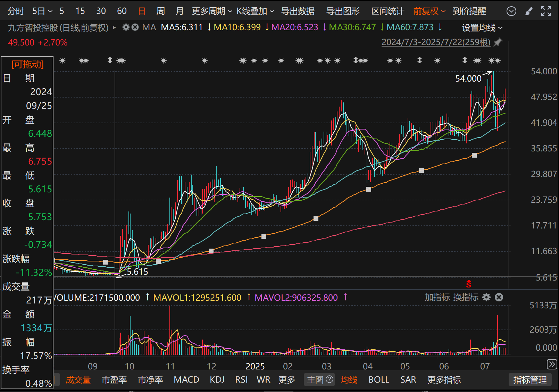The width and height of the screenshot is (559, 392).
Task: Click the MAVOL2 value label
Action: (296, 298)
